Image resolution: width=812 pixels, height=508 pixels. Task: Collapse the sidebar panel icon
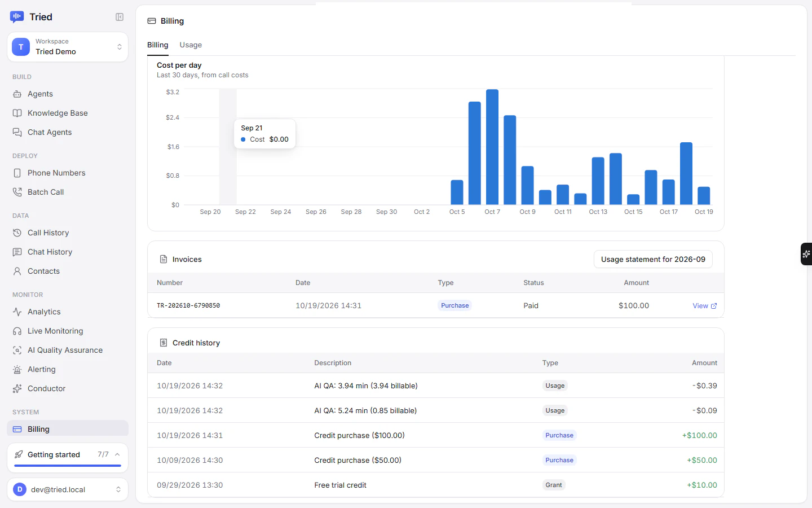(x=120, y=17)
